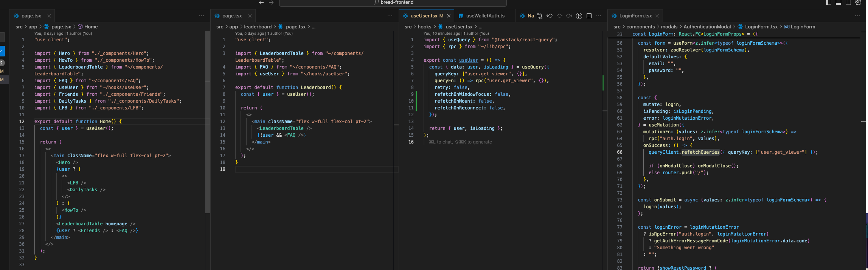Image resolution: width=868 pixels, height=270 pixels.
Task: Open the hooks folder breadcrumb
Action: pyautogui.click(x=424, y=27)
